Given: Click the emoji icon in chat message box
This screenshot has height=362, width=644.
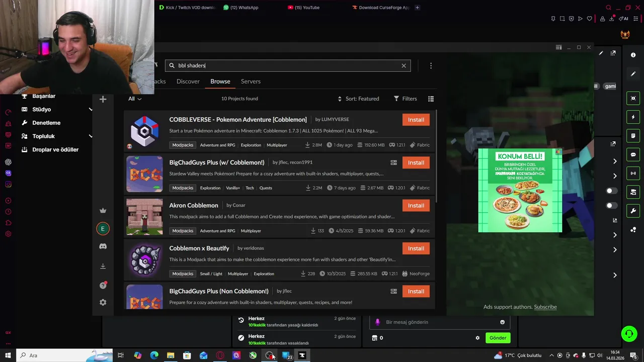Looking at the screenshot, I should [x=502, y=322].
